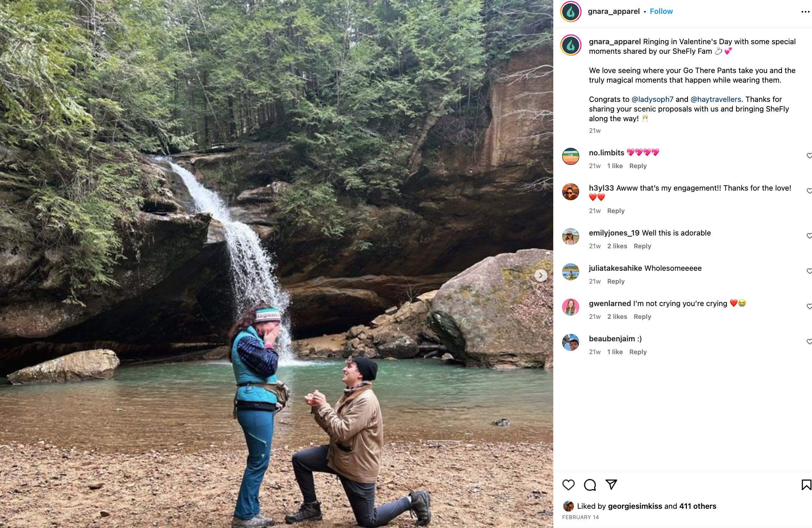Image resolution: width=812 pixels, height=528 pixels.
Task: Open the comment speech bubble icon
Action: 590,485
